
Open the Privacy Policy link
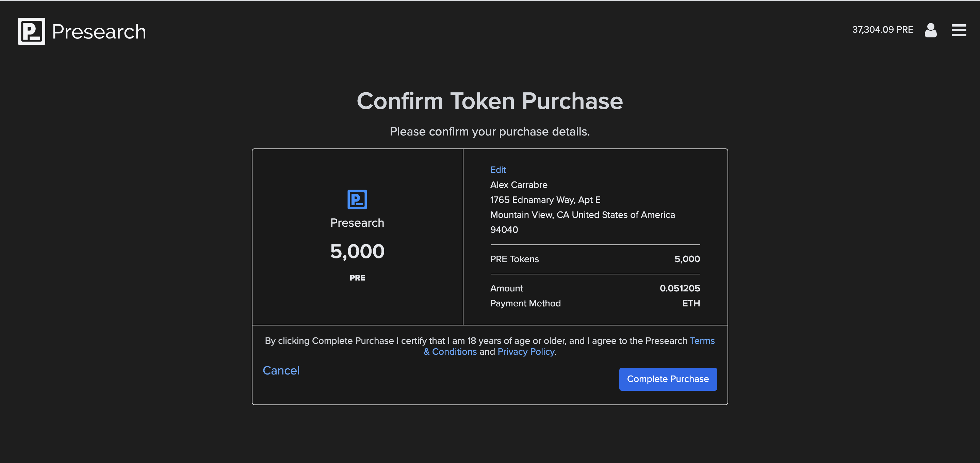coord(526,352)
